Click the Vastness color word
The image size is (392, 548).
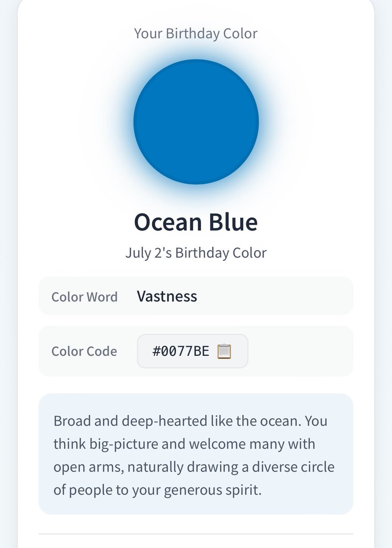167,296
